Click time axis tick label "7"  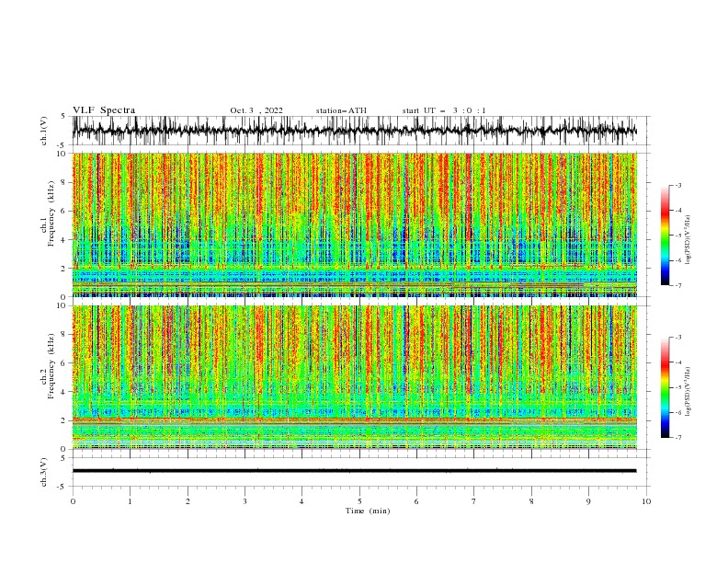tap(474, 501)
